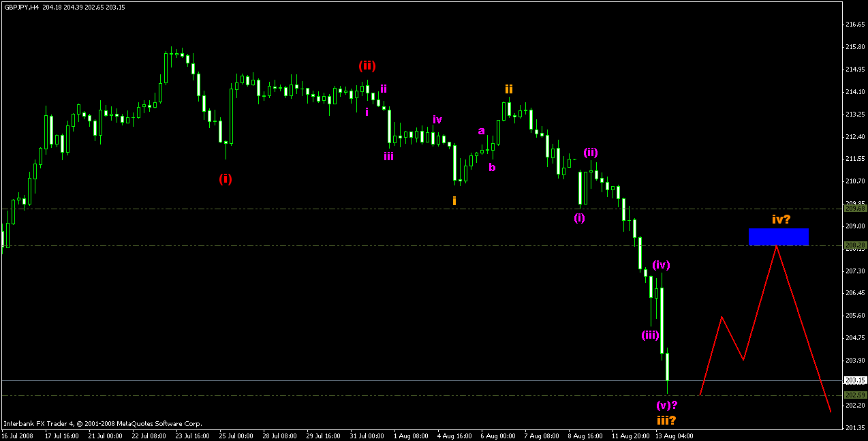
Task: Click the 202.20 price axis value
Action: point(855,405)
